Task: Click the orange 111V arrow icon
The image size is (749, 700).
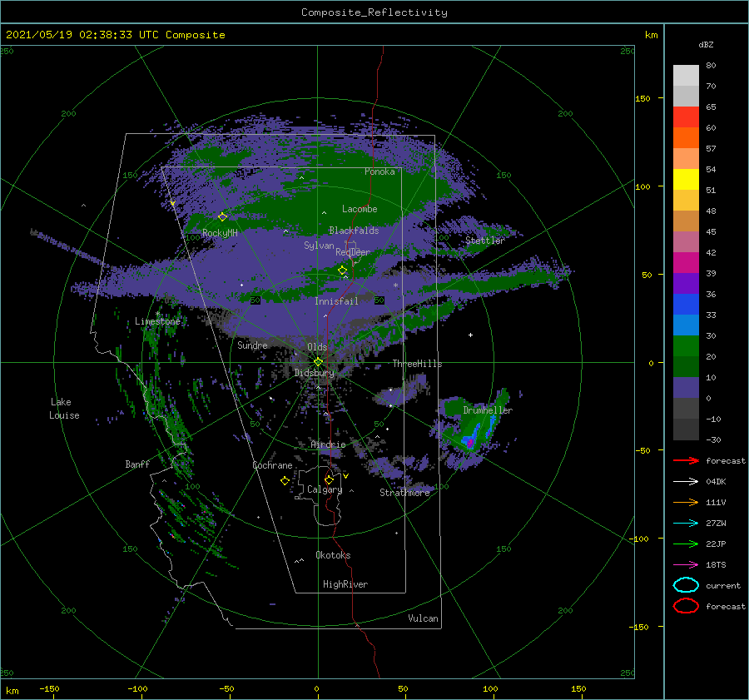Action: click(x=686, y=502)
